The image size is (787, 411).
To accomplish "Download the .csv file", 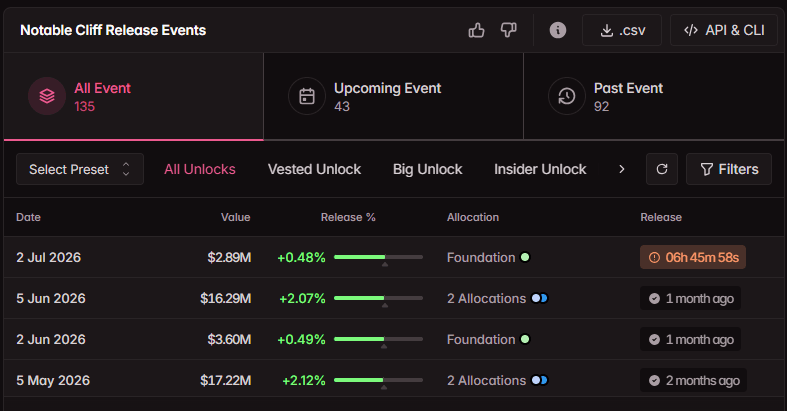I will [x=622, y=30].
